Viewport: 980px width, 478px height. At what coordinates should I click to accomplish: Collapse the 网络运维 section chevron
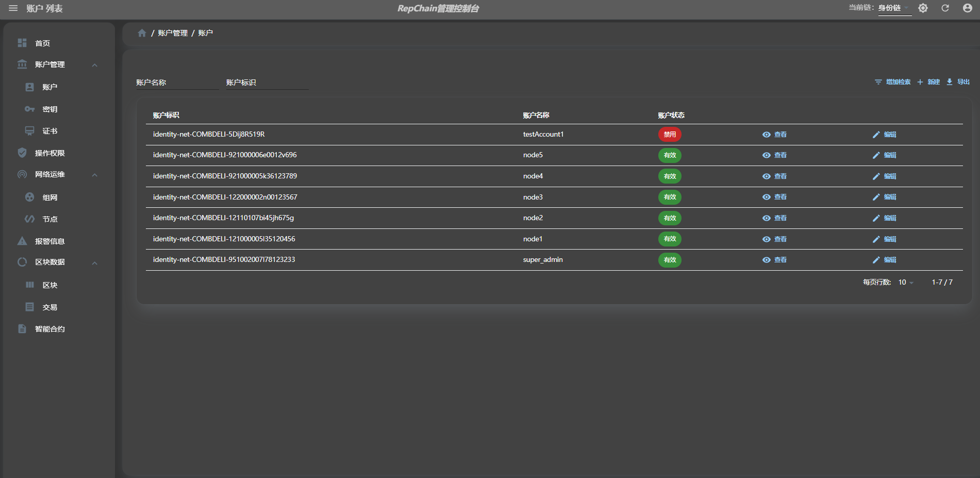tap(95, 175)
